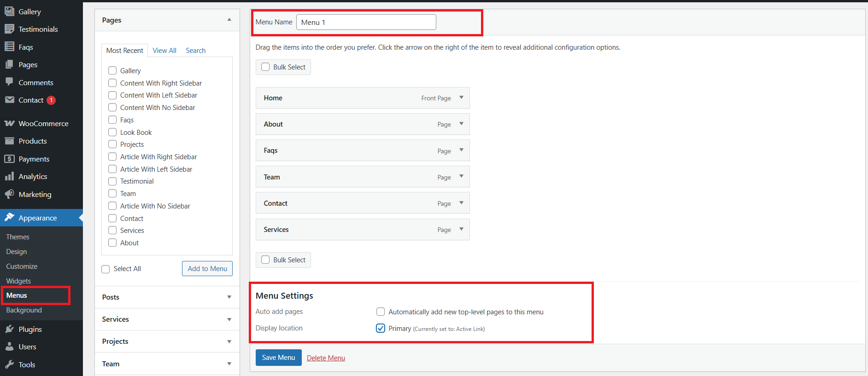Click the Tools wrench icon
This screenshot has width=868, height=376.
click(9, 364)
